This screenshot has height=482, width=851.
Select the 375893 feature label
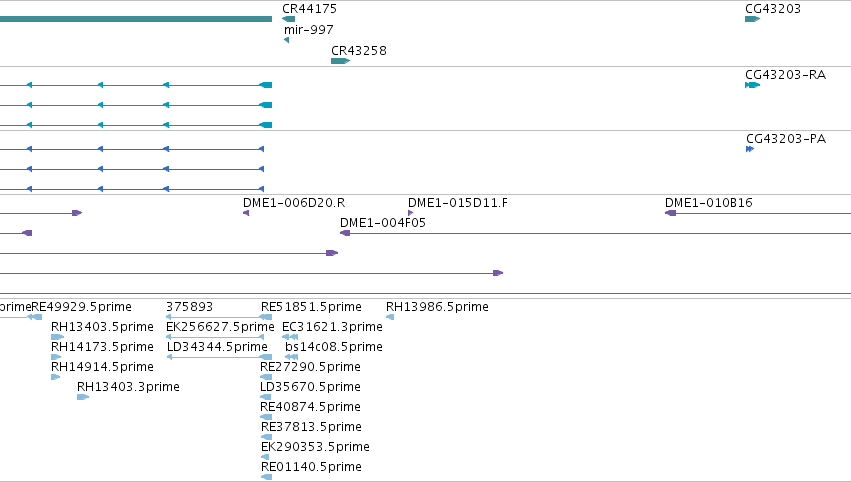click(189, 307)
